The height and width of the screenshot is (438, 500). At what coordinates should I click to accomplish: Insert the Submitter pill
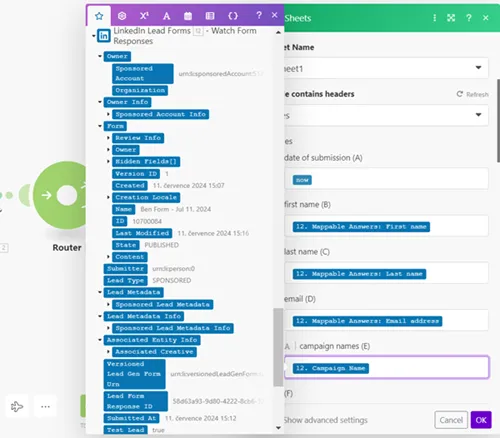coord(125,268)
